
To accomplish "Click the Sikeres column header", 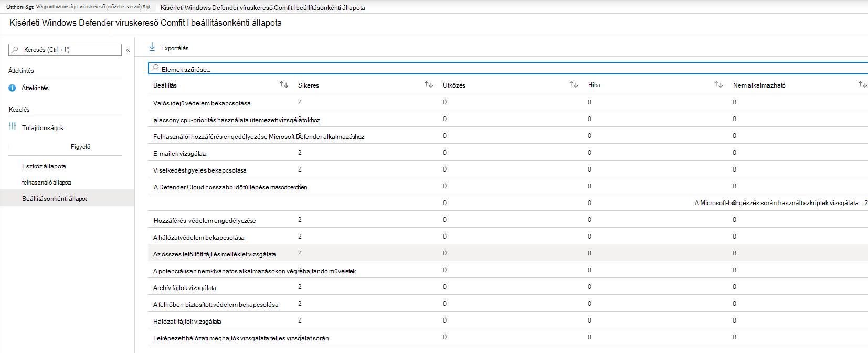I will click(x=309, y=85).
